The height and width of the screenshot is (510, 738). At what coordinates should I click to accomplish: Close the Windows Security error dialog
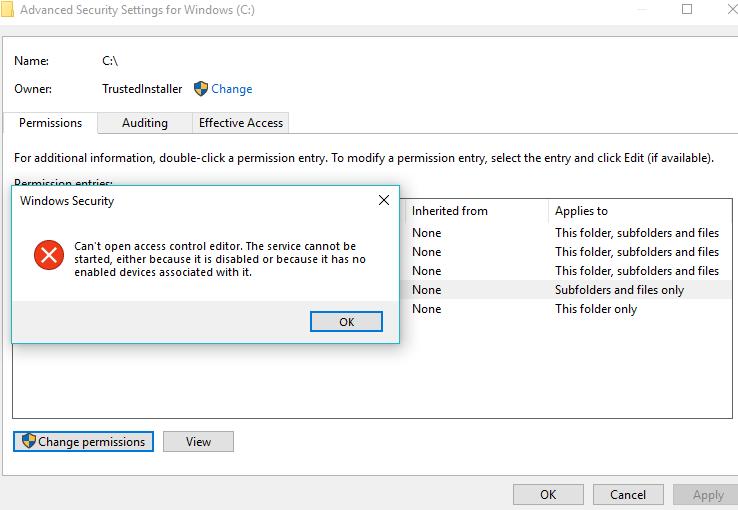tap(384, 200)
